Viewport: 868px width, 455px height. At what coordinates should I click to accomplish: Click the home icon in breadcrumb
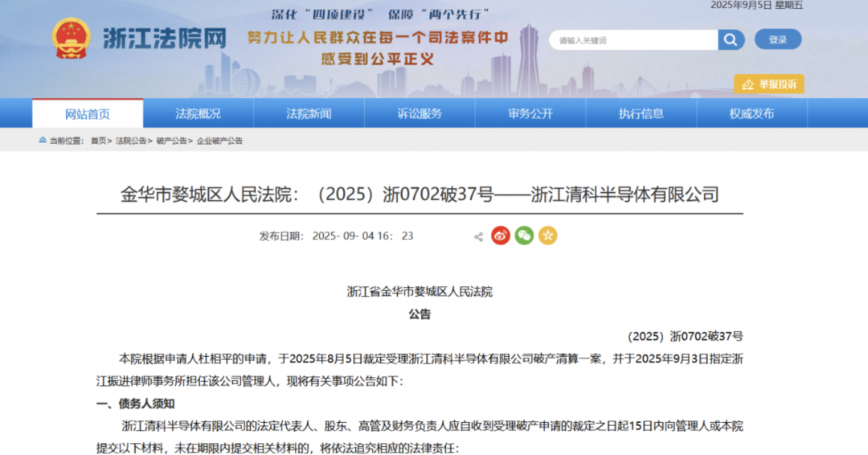coord(43,140)
